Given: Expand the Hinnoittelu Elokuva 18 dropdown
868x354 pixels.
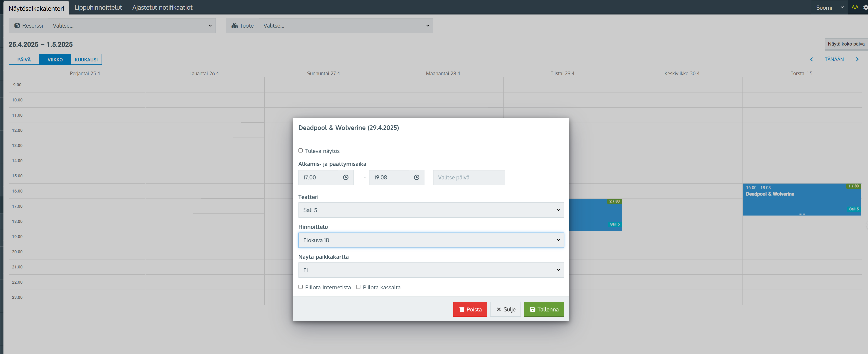Looking at the screenshot, I should (x=431, y=240).
